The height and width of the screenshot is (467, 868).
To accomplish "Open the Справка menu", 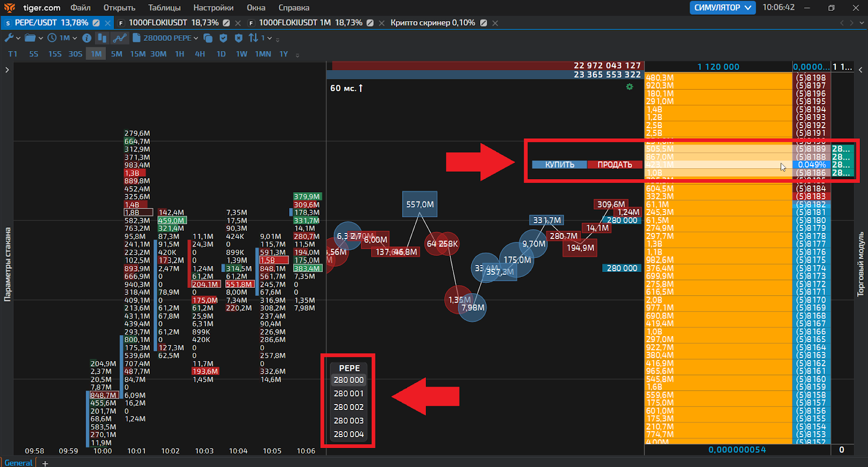I will (x=293, y=8).
